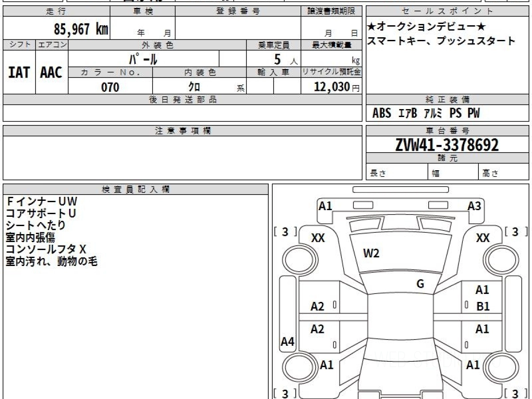532x399 pixels.
Task: Click the ★オークションデビュー★ line
Action: tap(426, 26)
